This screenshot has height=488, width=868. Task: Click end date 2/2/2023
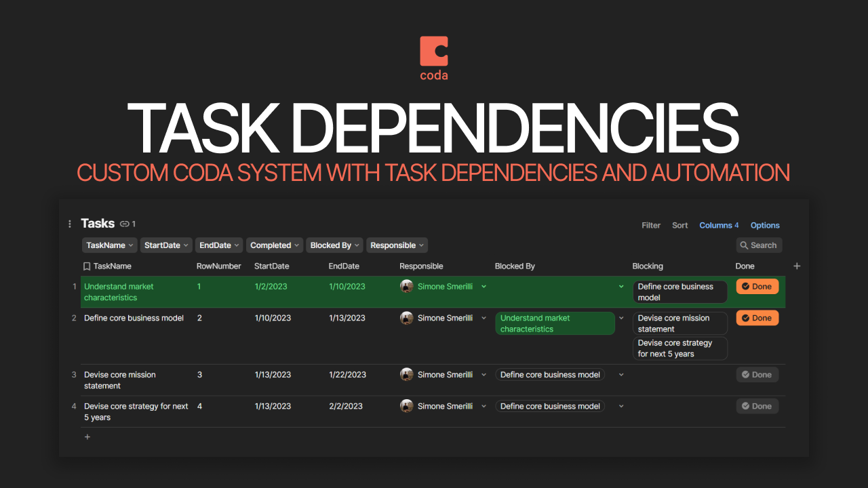(x=346, y=406)
